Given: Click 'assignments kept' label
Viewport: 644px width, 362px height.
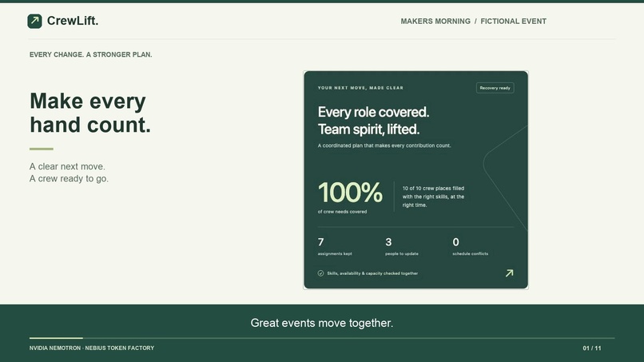Looking at the screenshot, I should [335, 253].
